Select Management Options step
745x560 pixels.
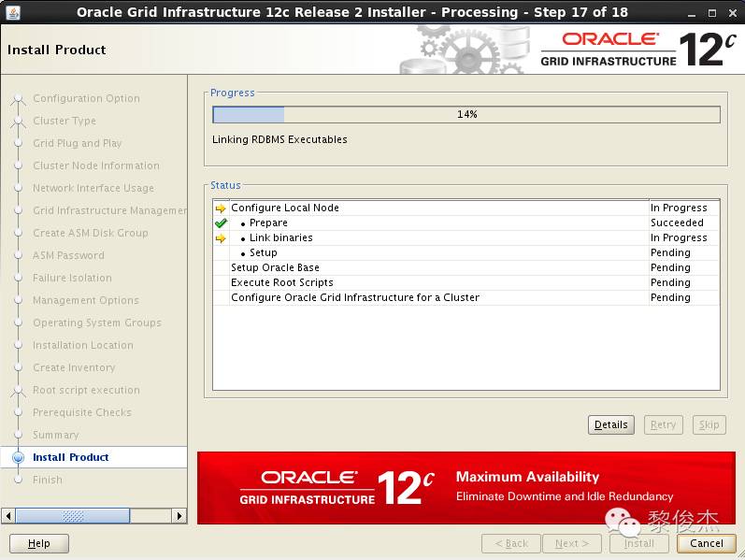(x=86, y=300)
